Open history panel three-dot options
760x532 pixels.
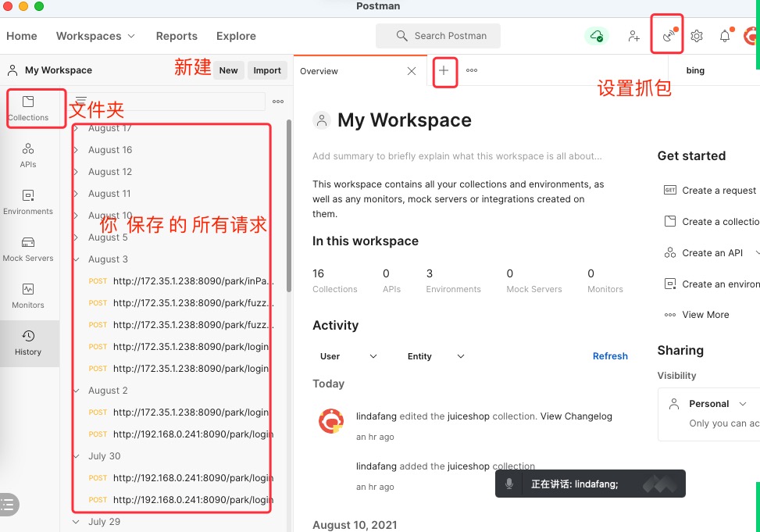(278, 102)
